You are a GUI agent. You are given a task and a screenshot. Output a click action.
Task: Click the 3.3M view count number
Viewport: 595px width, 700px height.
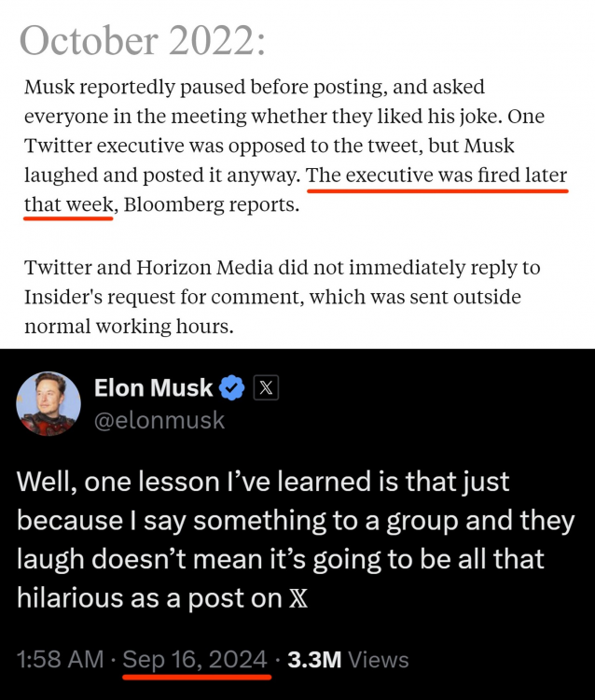click(x=315, y=660)
